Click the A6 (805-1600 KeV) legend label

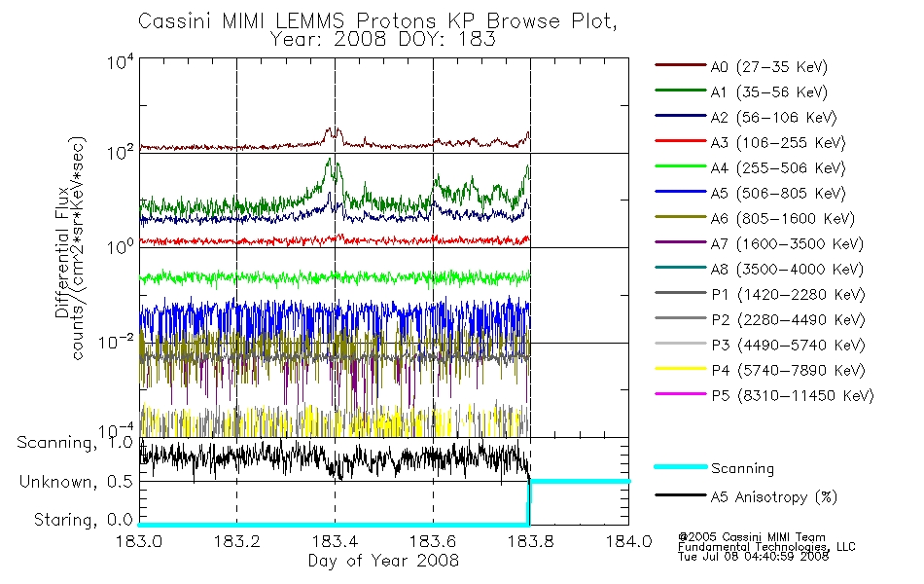(783, 219)
